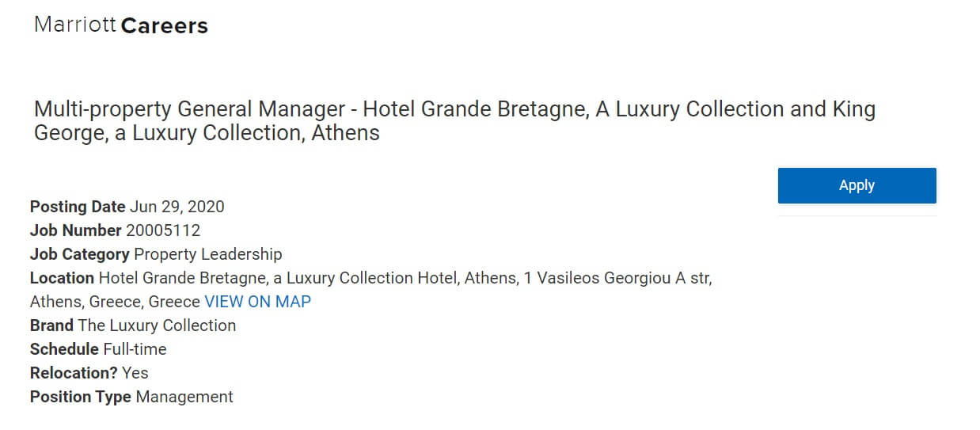Click the Relocation? label

[74, 373]
